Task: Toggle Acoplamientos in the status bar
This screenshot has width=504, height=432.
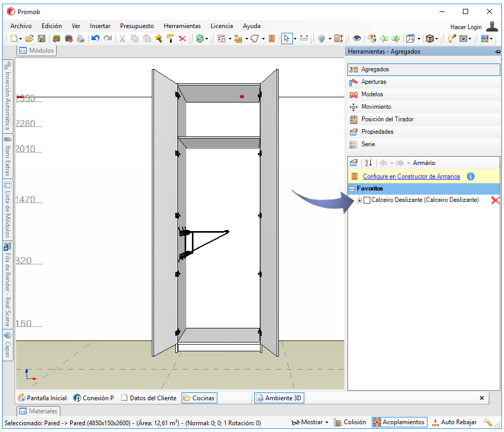Action: tap(399, 422)
